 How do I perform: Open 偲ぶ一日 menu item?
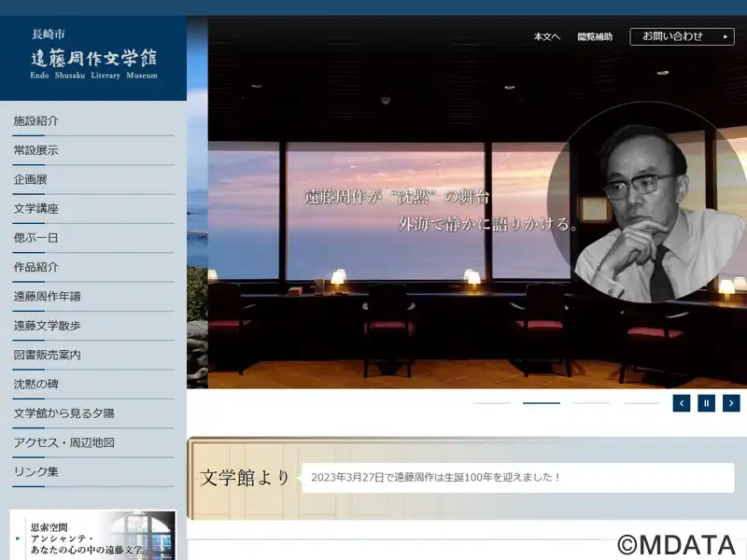coord(93,238)
